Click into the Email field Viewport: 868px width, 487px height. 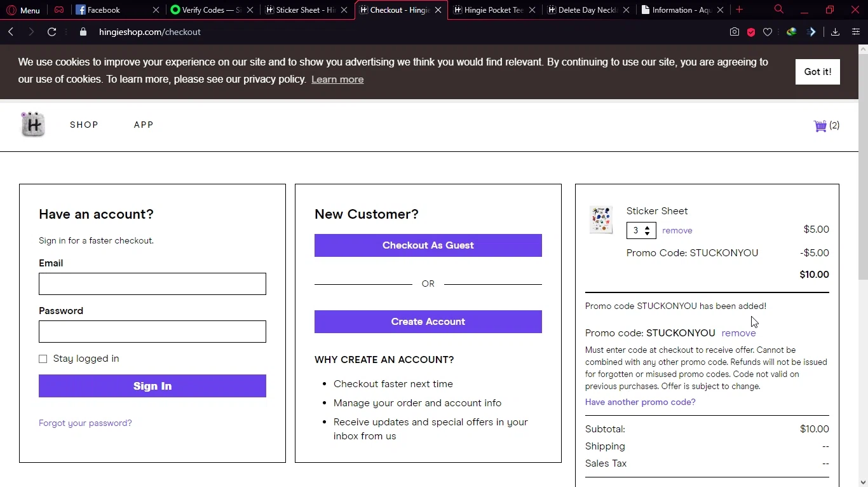[x=153, y=284]
